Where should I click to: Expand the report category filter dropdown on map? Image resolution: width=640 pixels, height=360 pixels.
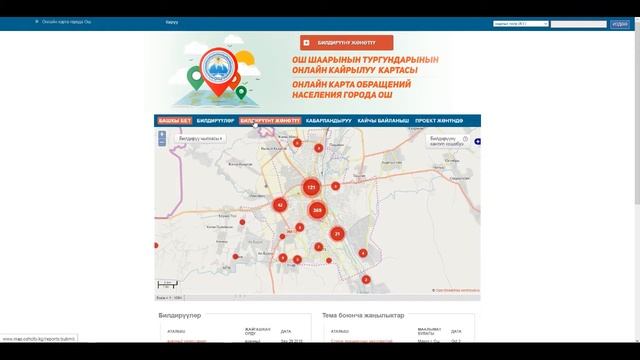tap(200, 139)
